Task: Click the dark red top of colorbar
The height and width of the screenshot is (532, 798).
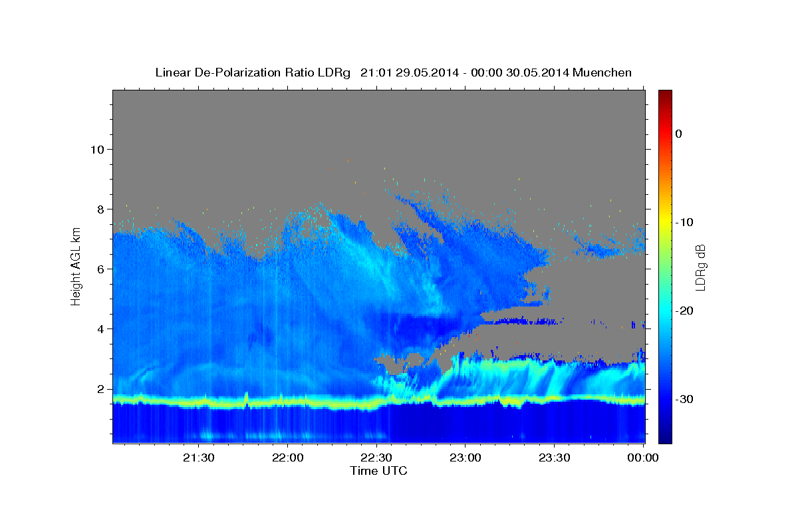Action: (x=665, y=95)
